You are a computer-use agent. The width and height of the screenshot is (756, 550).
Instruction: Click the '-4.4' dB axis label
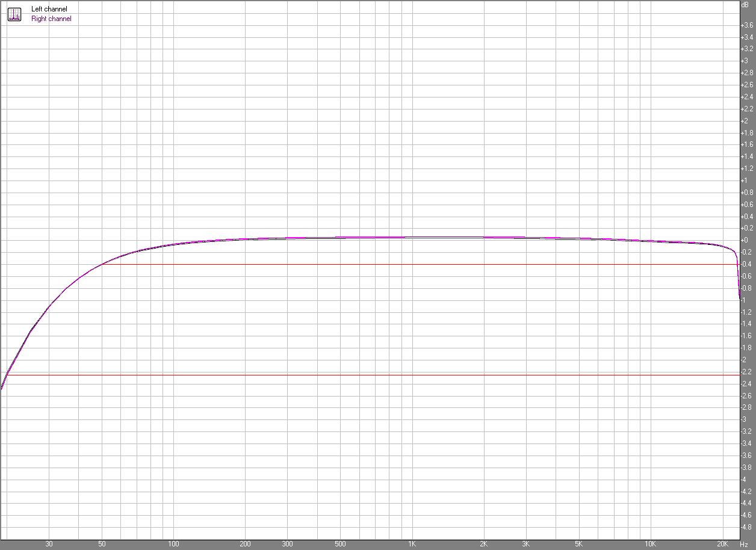(x=746, y=502)
